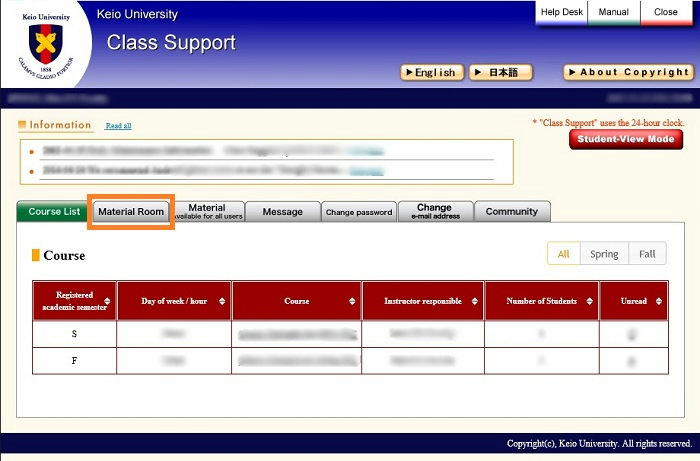Sort table by Course column arrows
700x461 pixels.
352,301
